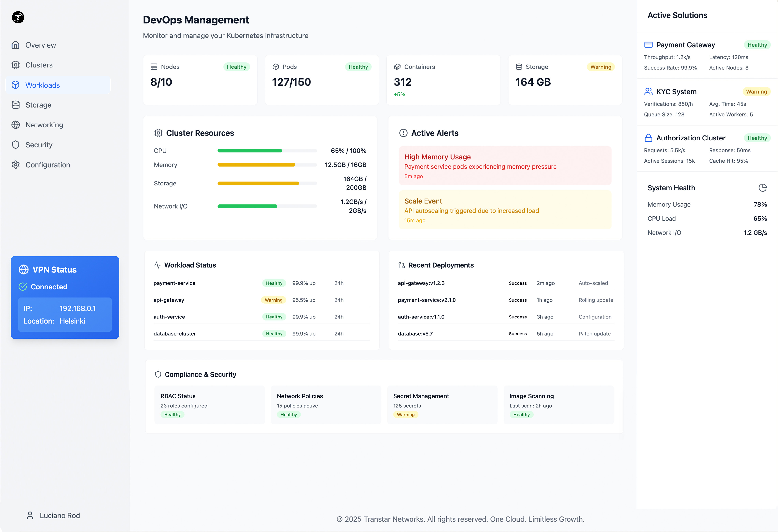
Task: Click the Clusters icon in the sidebar
Action: 16,65
